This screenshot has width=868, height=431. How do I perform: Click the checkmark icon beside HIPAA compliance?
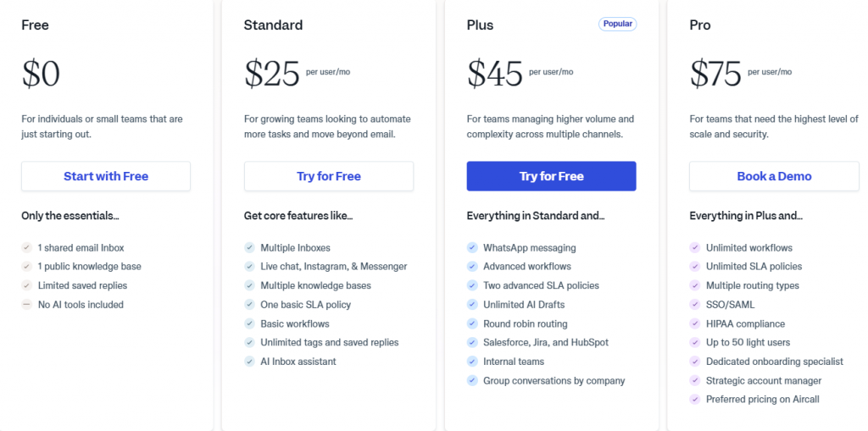coord(695,323)
